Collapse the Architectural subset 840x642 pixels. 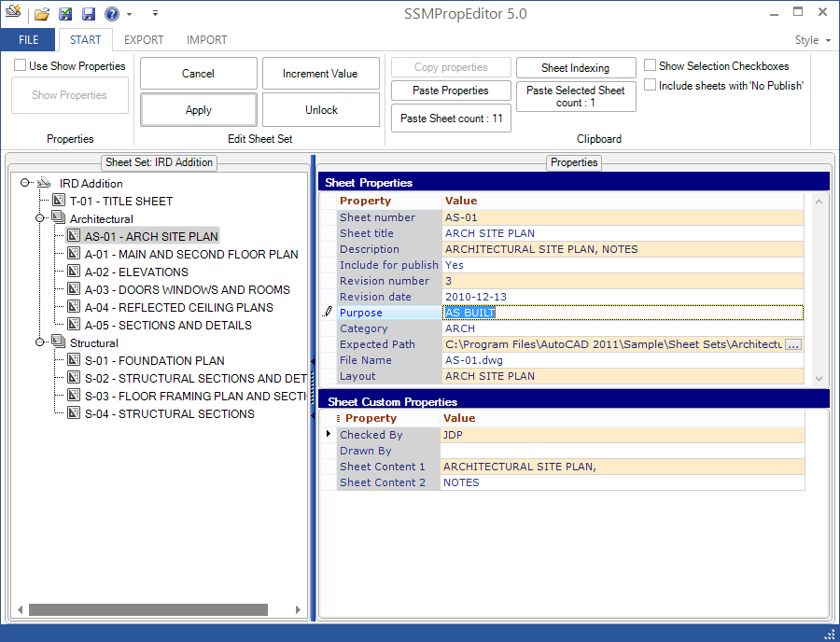click(x=39, y=218)
